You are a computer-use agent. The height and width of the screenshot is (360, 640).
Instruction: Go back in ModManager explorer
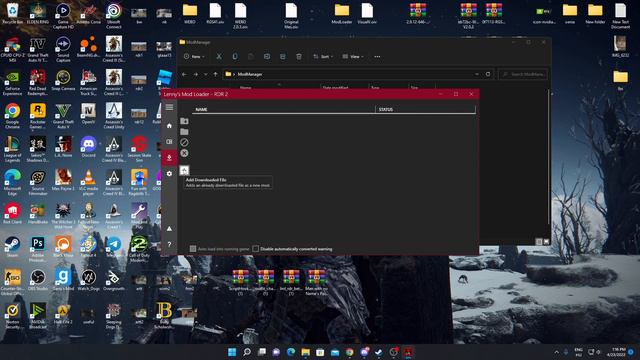click(184, 74)
